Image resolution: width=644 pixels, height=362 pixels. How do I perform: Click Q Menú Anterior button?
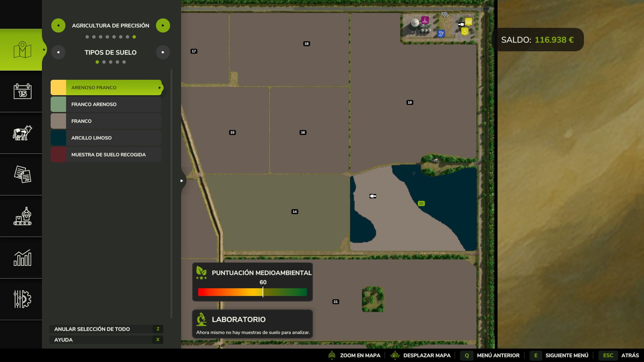tap(490, 355)
